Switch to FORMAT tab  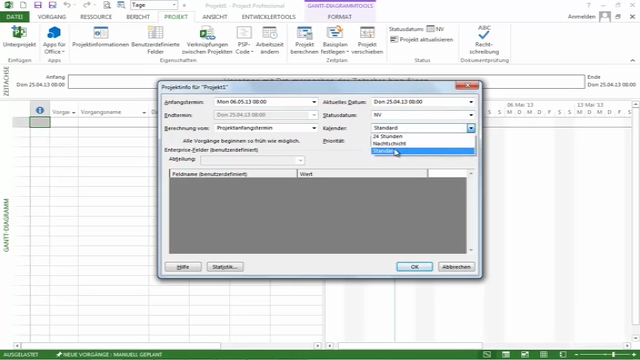[x=340, y=17]
